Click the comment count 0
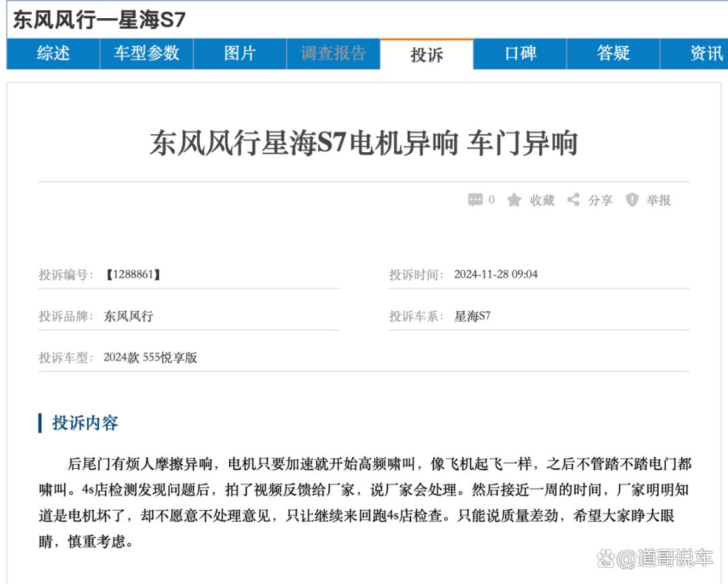The image size is (728, 584). (x=491, y=200)
